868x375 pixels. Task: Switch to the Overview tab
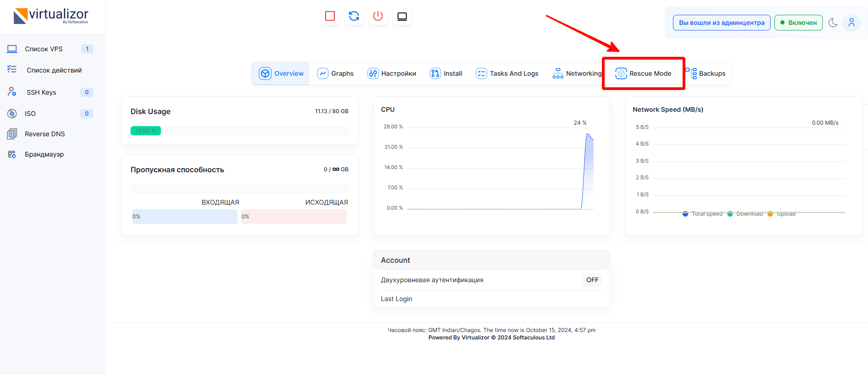pyautogui.click(x=281, y=73)
